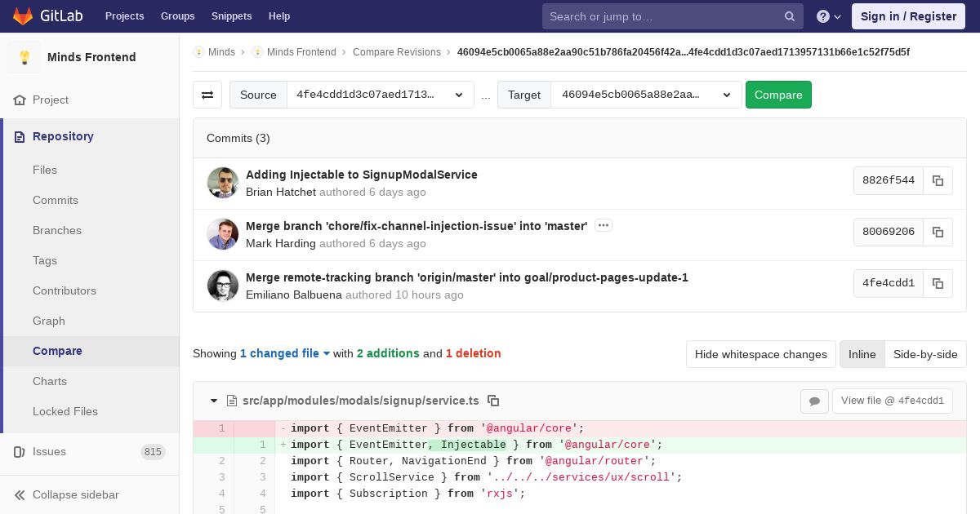Open commit Adding Injectable to SignupModalService
Viewport: 980px width, 514px height.
point(362,175)
